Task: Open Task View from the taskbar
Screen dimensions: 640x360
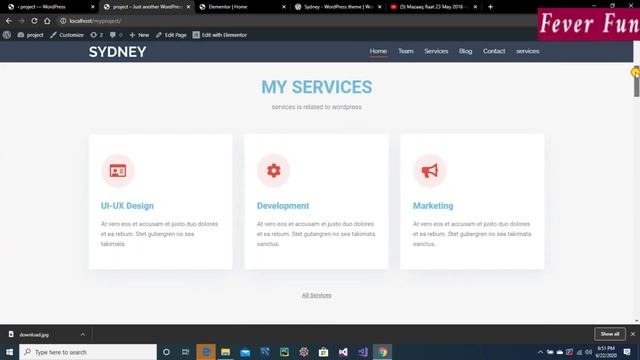Action: tap(186, 352)
